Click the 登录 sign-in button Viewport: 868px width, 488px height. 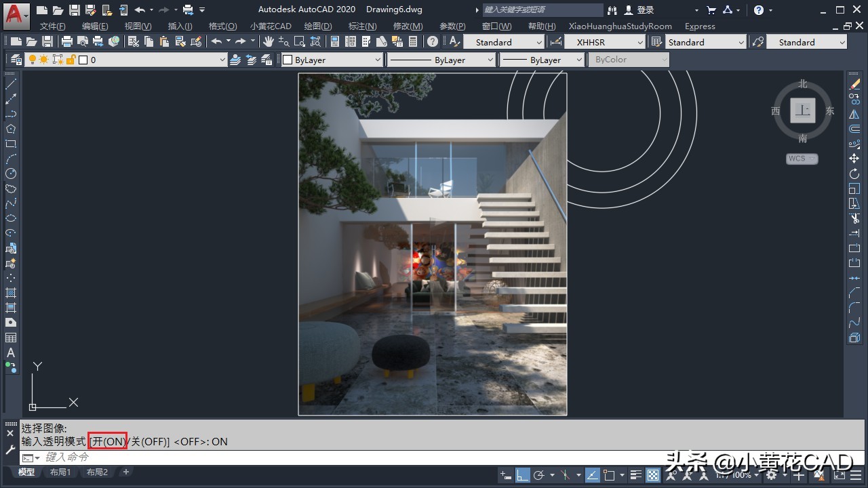point(639,10)
